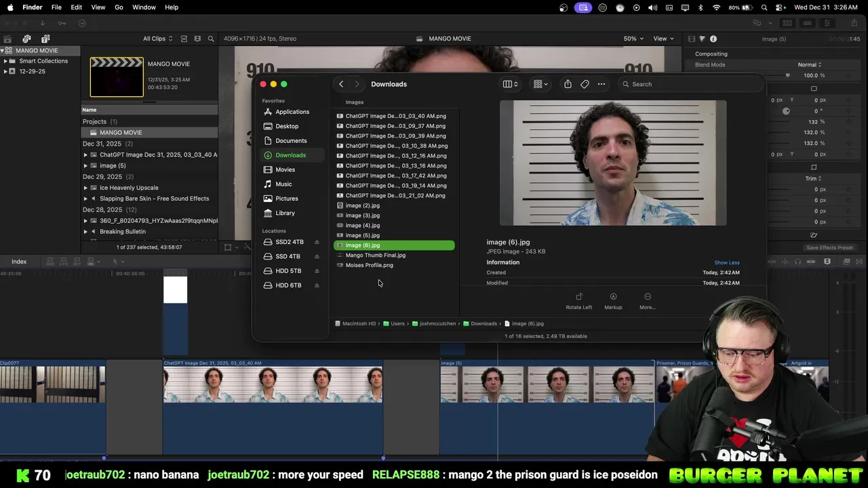Open Wi-Fi status in menu bar
Screen dimensions: 868x488
pos(717,7)
